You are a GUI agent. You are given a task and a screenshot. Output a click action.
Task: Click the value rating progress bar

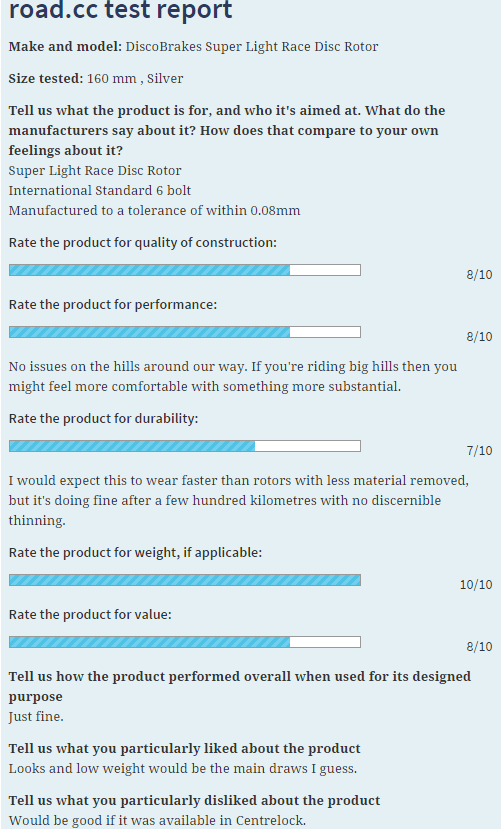(185, 642)
